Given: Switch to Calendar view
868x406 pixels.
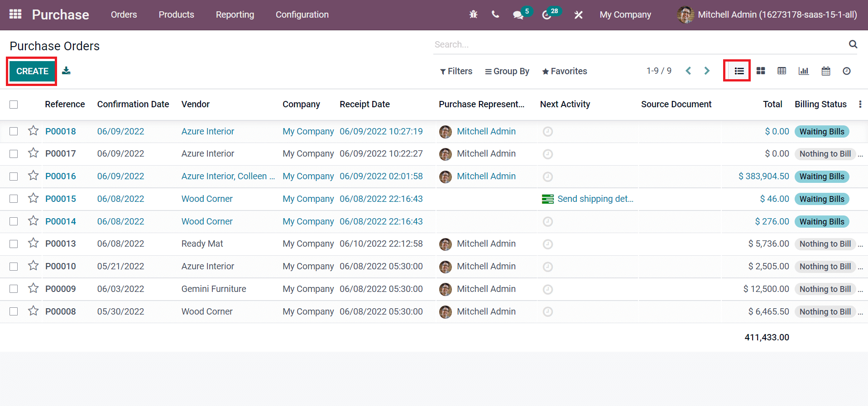Looking at the screenshot, I should (825, 71).
